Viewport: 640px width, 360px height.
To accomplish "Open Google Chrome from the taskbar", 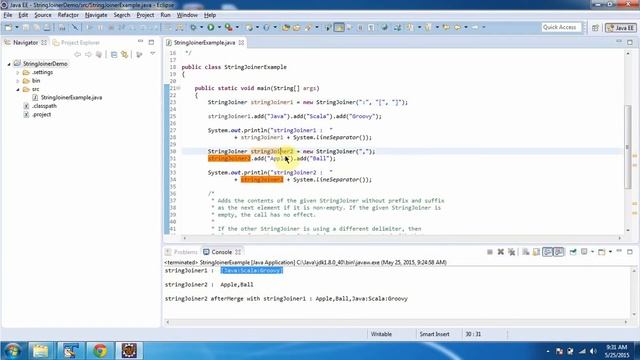I will click(x=100, y=351).
